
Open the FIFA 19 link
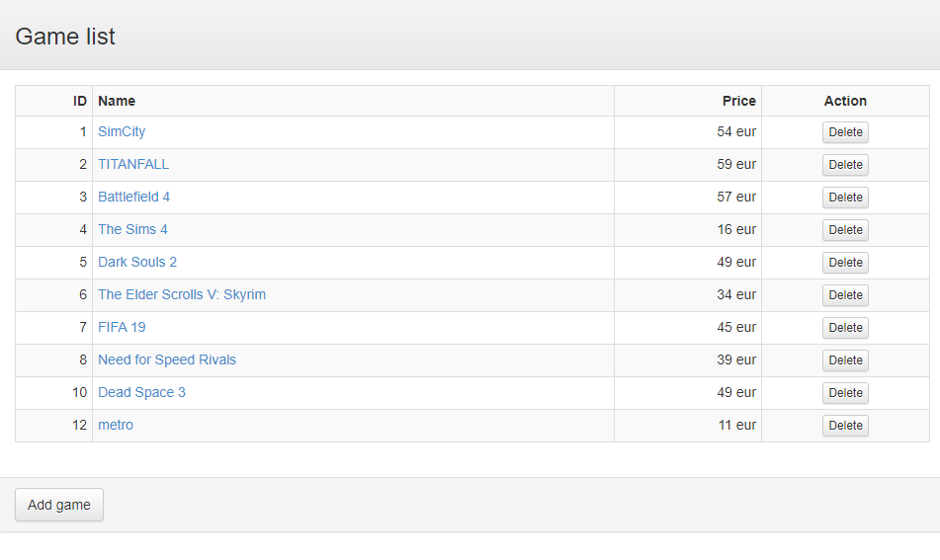click(122, 327)
